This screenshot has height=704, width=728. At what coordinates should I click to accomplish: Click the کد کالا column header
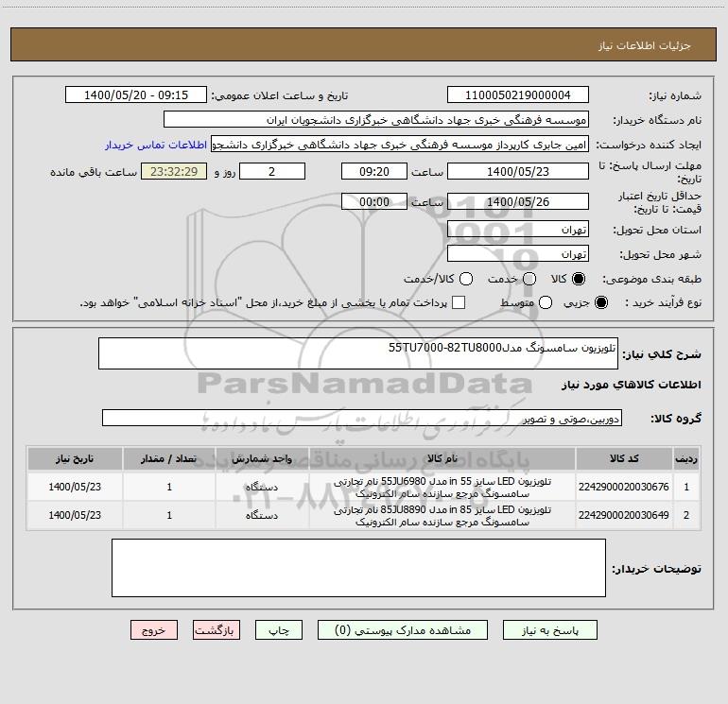(624, 458)
